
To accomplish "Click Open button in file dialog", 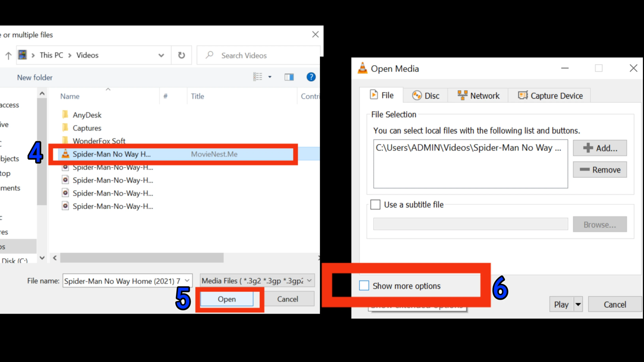I will 227,299.
